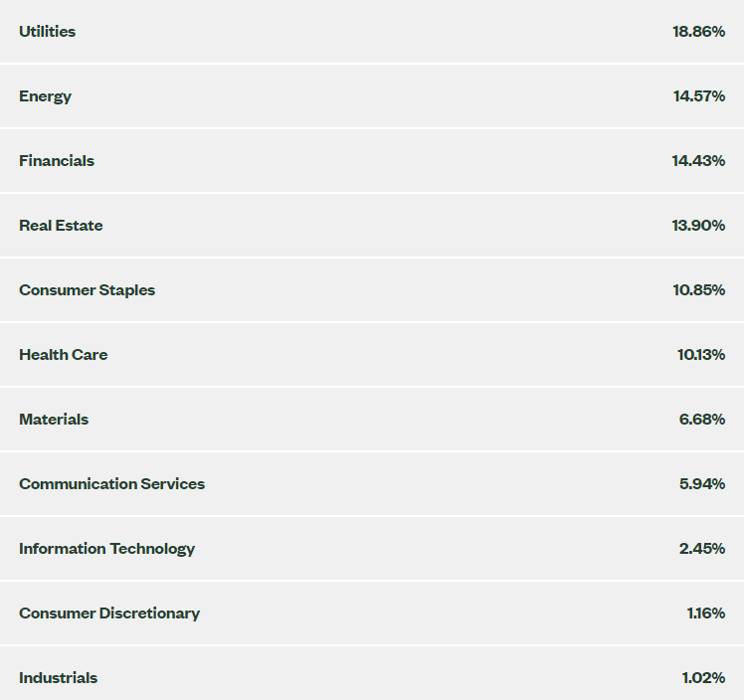Click the 14.43% Financials percentage
This screenshot has width=744, height=700.
tap(698, 161)
